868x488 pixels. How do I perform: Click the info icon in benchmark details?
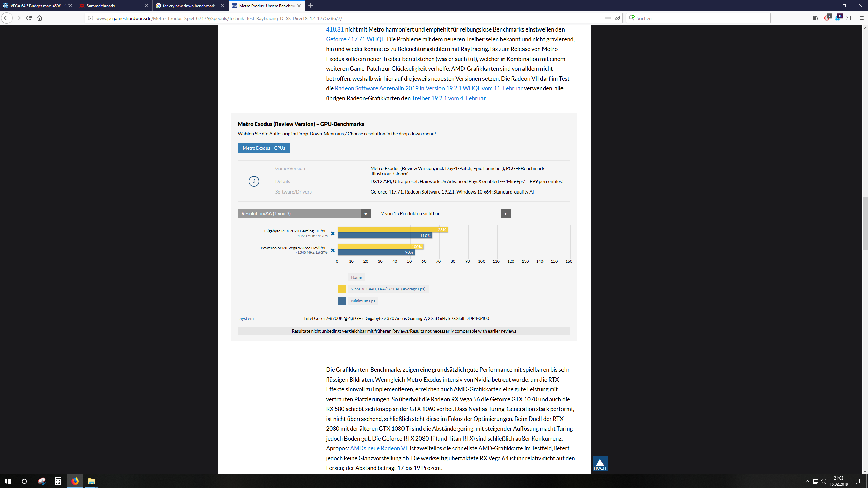(254, 181)
